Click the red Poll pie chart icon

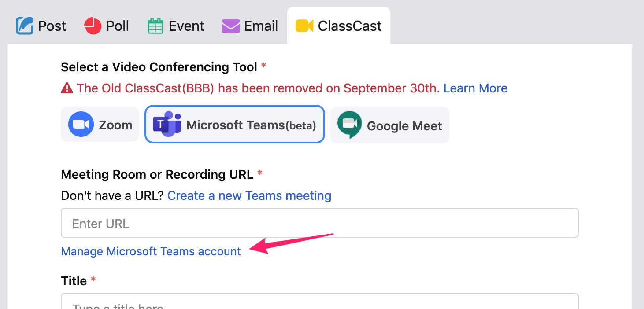(93, 26)
